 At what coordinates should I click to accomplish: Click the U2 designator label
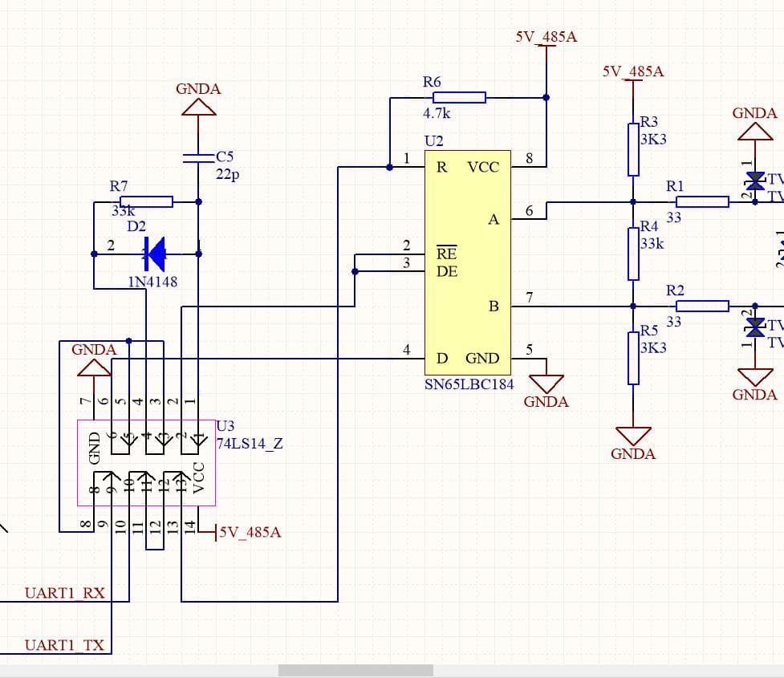[x=433, y=140]
